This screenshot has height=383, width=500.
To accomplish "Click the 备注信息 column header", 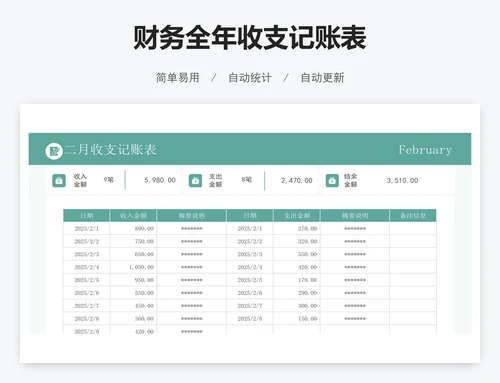I will tap(413, 216).
